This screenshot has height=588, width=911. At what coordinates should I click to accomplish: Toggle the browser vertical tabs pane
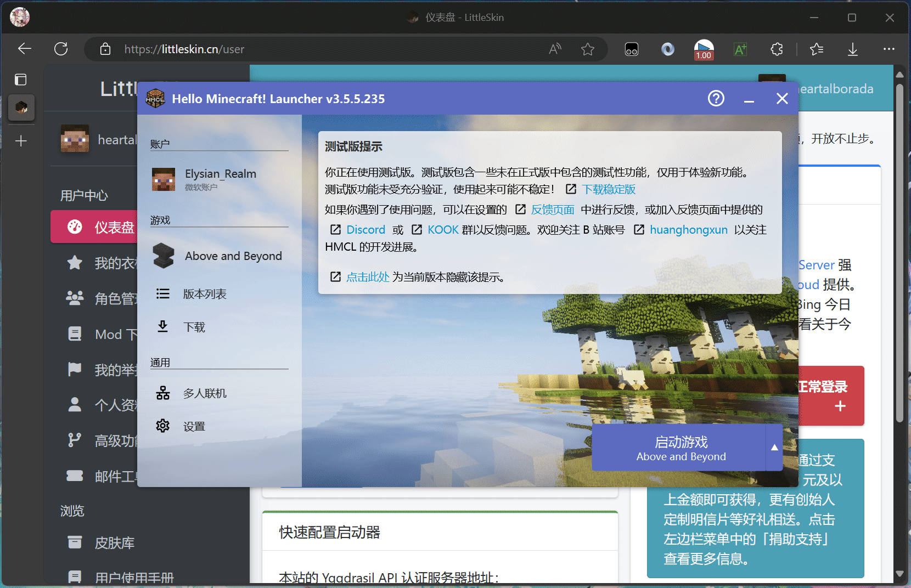click(21, 80)
